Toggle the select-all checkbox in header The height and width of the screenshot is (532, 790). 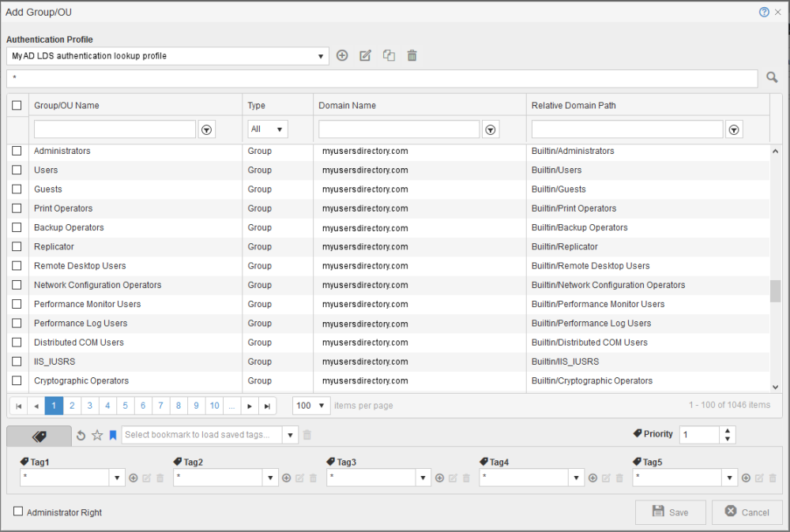17,105
